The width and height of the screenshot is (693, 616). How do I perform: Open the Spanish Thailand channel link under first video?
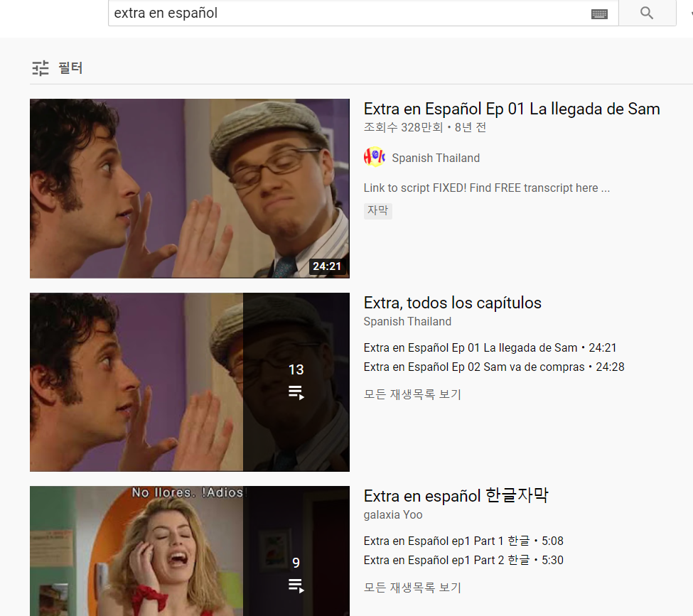(x=435, y=158)
